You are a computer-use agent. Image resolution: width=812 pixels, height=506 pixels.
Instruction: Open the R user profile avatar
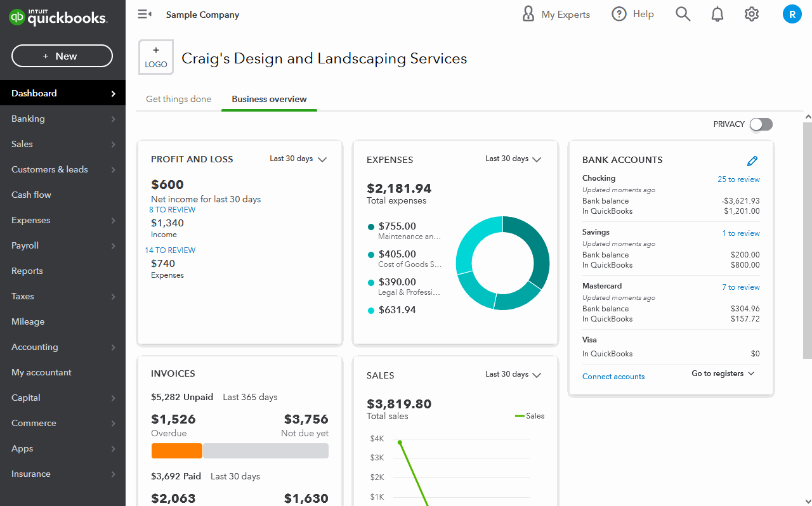792,14
